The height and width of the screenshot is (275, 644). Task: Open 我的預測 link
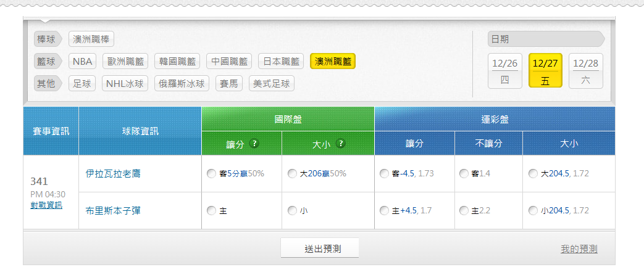click(579, 248)
